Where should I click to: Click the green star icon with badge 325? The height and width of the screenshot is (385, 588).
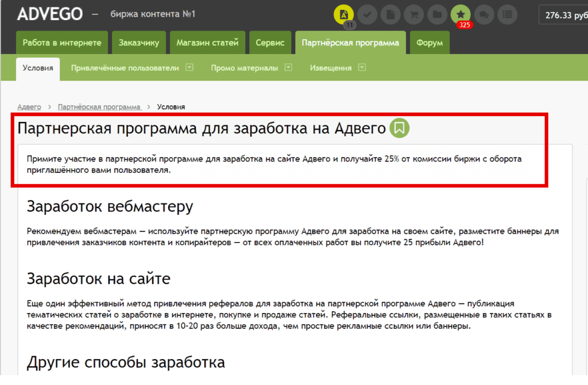[x=461, y=14]
